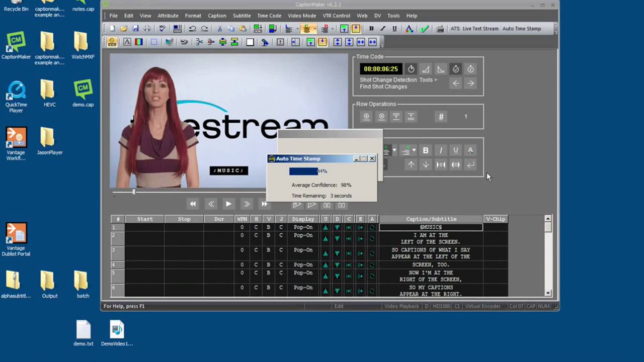Click the return/enter arrow icon

coord(470,164)
